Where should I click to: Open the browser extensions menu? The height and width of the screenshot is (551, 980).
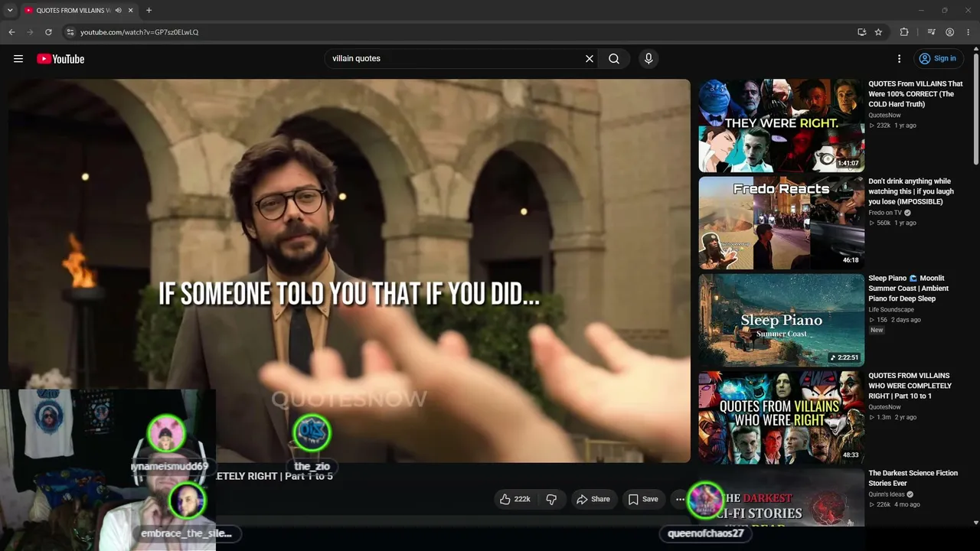point(904,32)
